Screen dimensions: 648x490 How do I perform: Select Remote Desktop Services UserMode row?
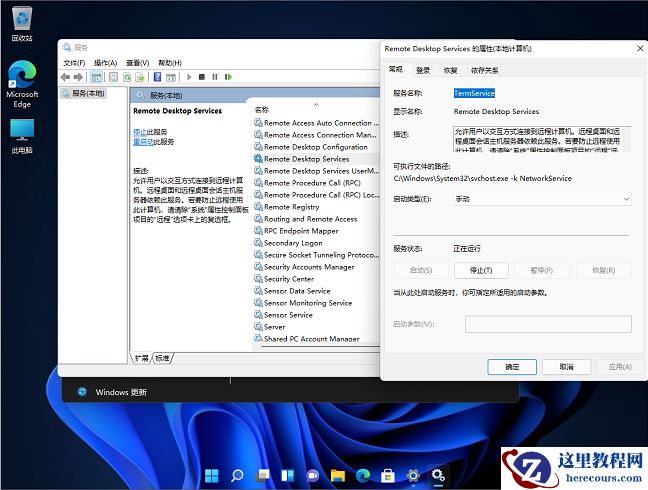click(x=316, y=171)
